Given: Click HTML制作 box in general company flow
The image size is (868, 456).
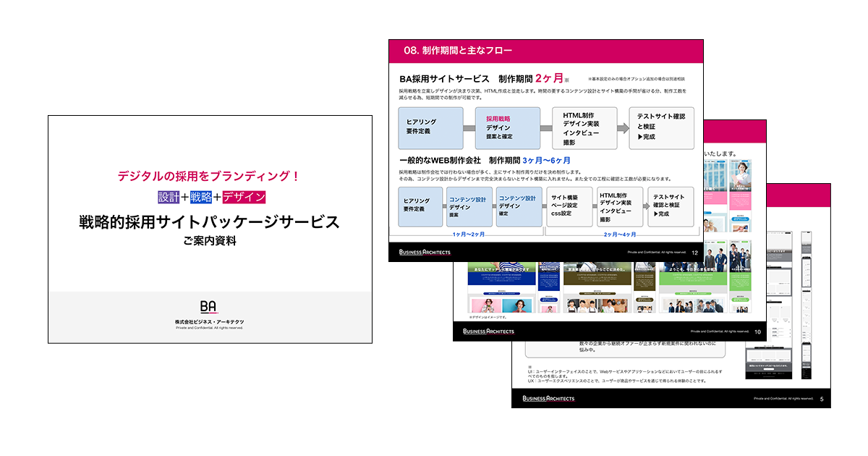Looking at the screenshot, I should point(619,206).
